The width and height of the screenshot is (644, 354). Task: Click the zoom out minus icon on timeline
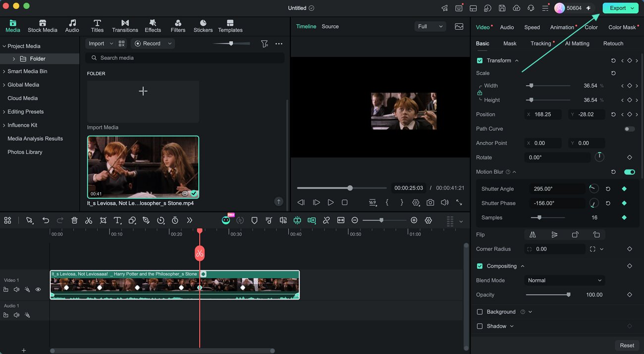pyautogui.click(x=355, y=220)
